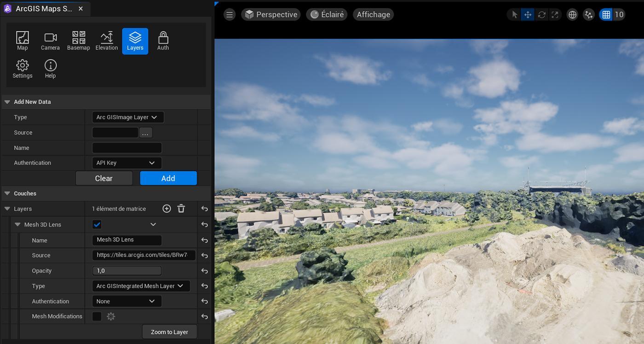Collapse the Mesh 3D Lens tree item
Viewport: 644px width, 344px height.
coord(17,225)
